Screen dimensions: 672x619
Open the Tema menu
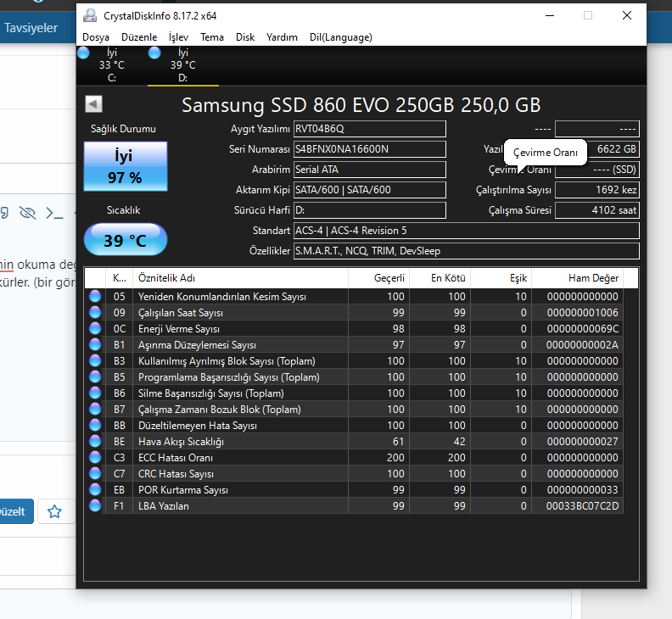(212, 37)
